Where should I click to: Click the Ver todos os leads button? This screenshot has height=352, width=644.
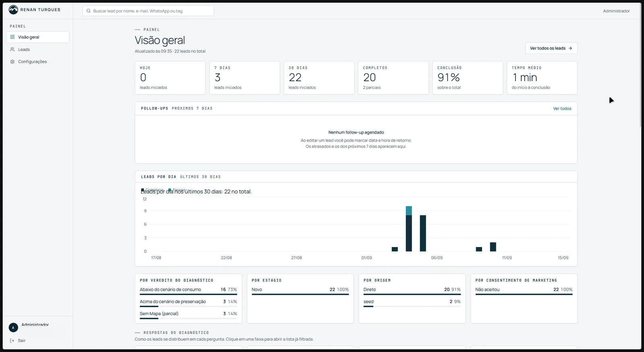tap(551, 48)
